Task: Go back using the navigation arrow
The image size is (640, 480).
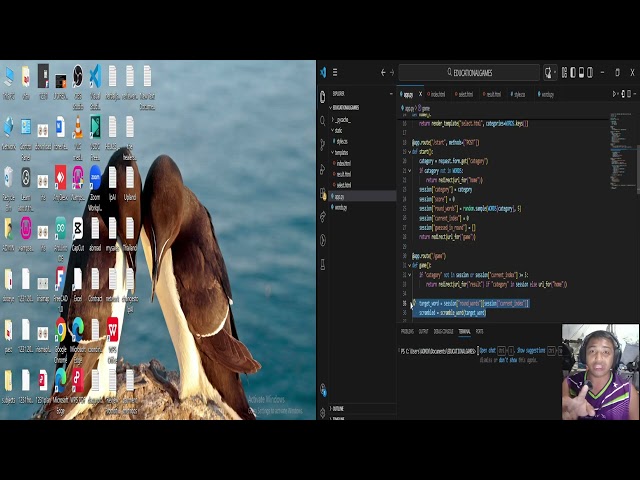Action: pos(383,73)
